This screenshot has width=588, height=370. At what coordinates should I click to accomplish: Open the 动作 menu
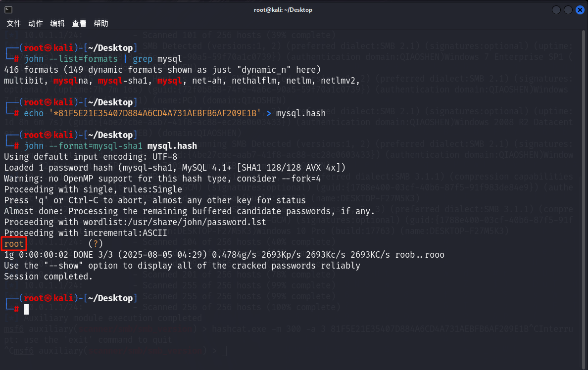[x=35, y=24]
